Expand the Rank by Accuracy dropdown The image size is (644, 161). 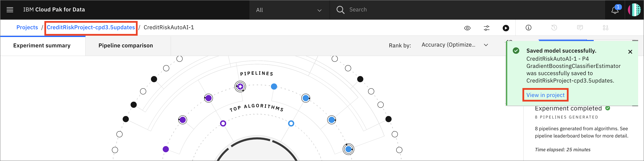(x=455, y=45)
